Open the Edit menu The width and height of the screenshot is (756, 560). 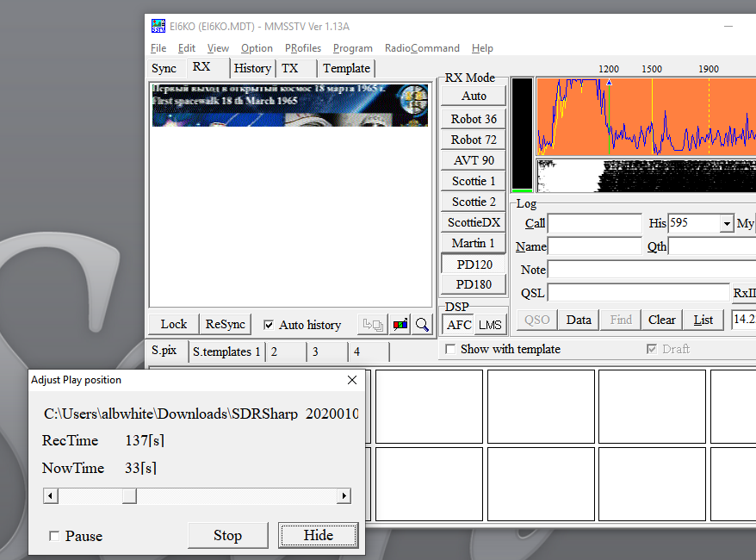tap(187, 48)
